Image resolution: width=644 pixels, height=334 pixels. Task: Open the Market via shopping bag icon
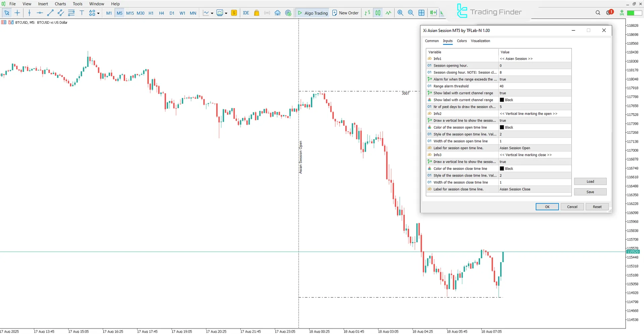256,13
